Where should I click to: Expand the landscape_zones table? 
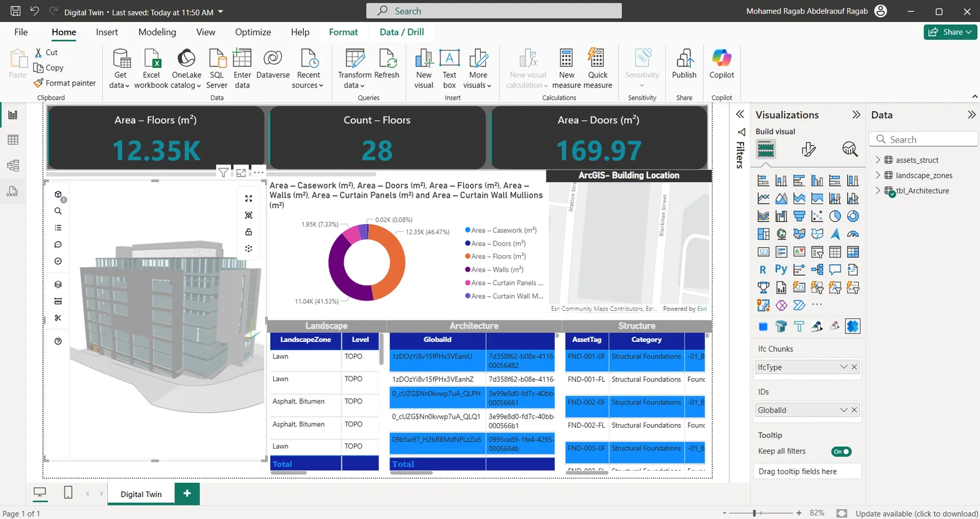[878, 175]
